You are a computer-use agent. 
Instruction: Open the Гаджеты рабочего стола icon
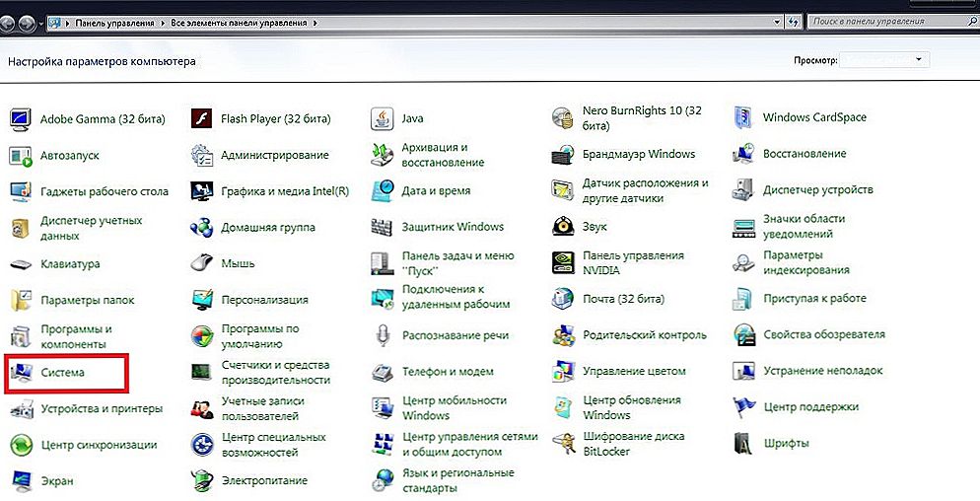pyautogui.click(x=21, y=191)
